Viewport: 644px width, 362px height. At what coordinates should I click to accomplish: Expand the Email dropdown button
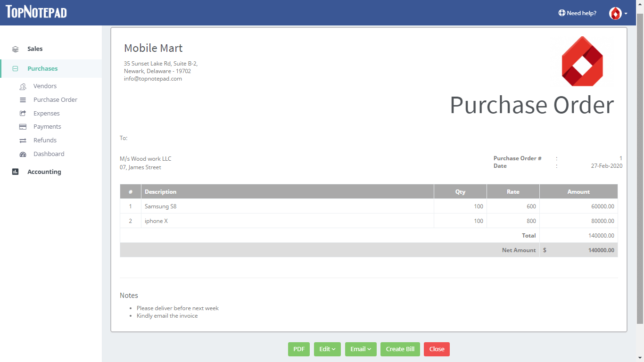[361, 349]
